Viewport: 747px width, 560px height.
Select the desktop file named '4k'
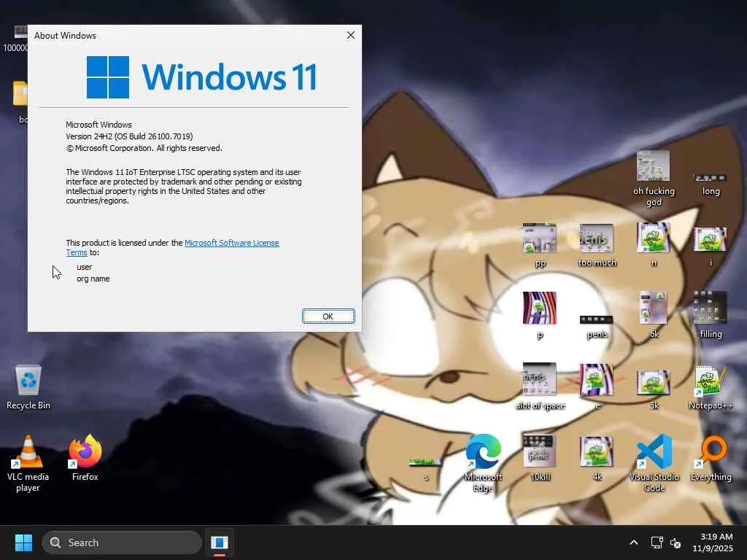(x=597, y=458)
